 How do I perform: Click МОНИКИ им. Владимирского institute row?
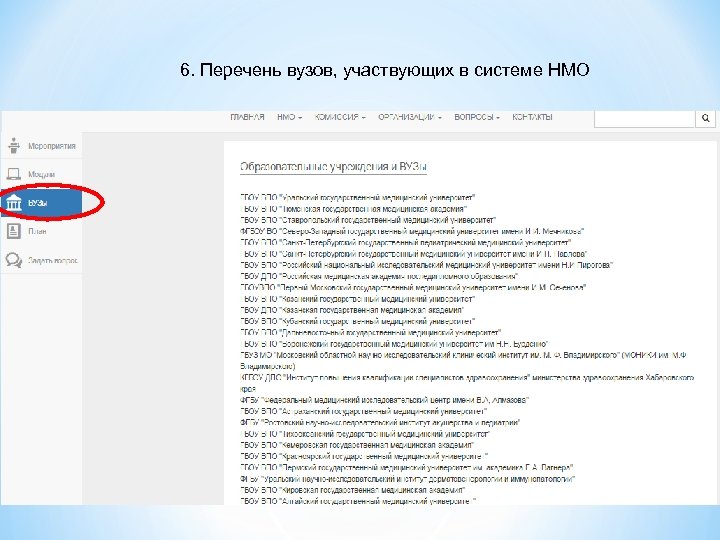tap(464, 360)
